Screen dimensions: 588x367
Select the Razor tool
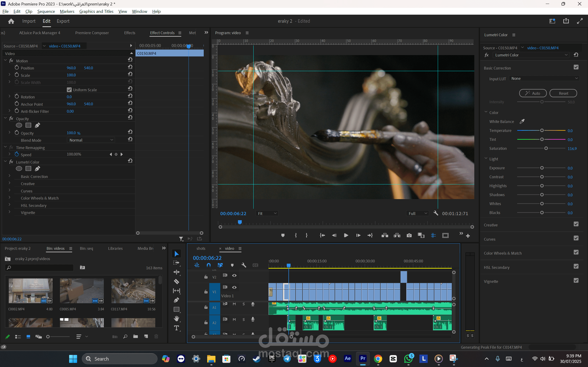(x=176, y=281)
